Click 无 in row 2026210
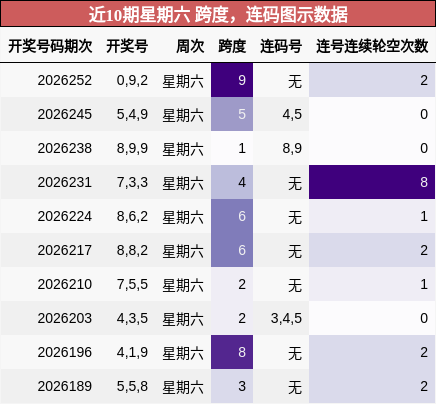Screen dimensions: 436x404 click(295, 285)
